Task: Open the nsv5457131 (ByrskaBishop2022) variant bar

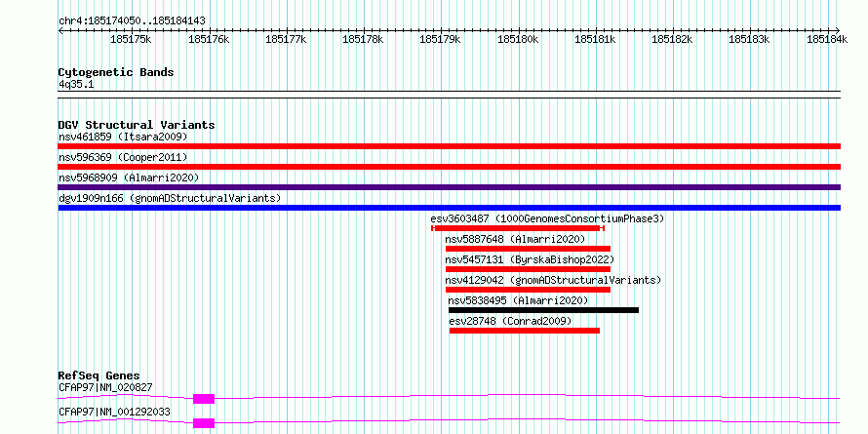Action: (528, 269)
